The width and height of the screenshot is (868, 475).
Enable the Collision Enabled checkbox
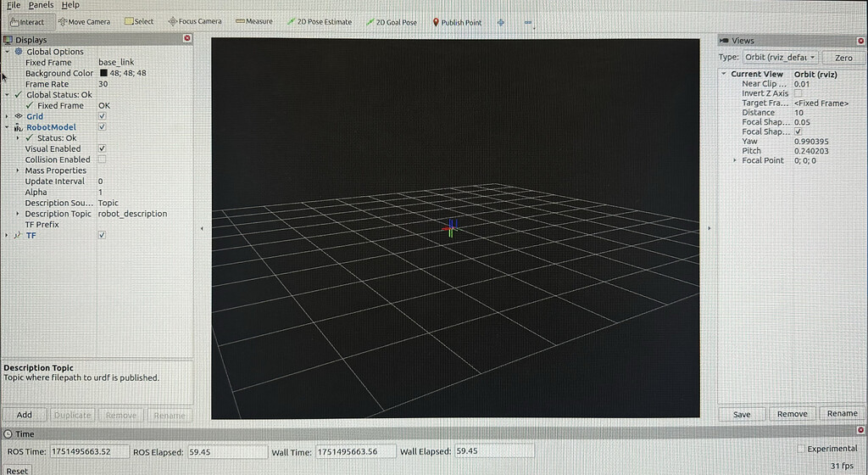(x=102, y=159)
